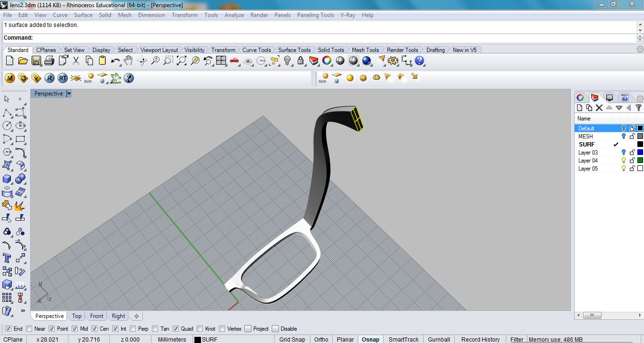Select the Rectangle tool in left toolbar
The width and height of the screenshot is (644, 343).
click(20, 139)
